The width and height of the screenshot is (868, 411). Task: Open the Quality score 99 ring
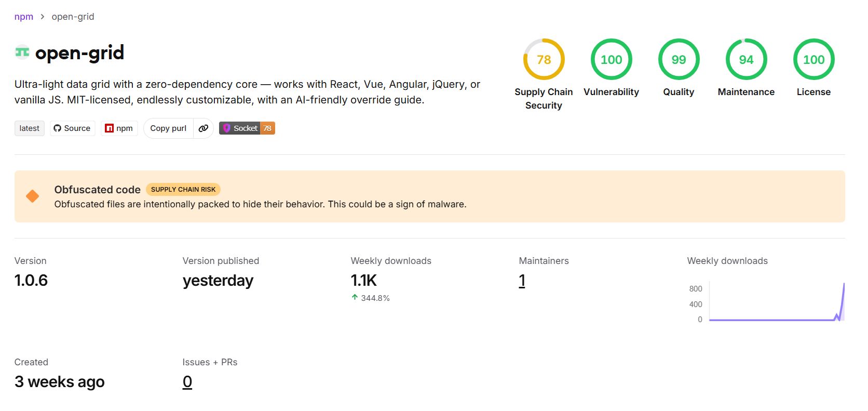[x=679, y=59]
